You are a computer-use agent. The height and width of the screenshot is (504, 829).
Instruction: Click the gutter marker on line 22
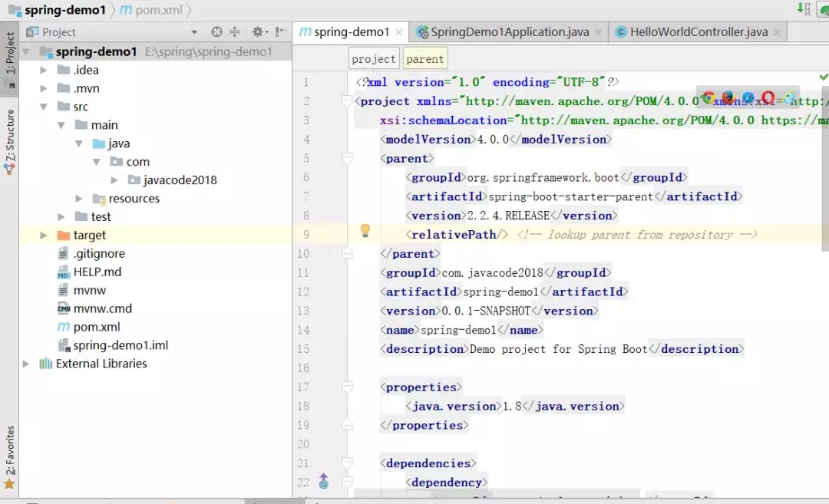click(x=323, y=482)
